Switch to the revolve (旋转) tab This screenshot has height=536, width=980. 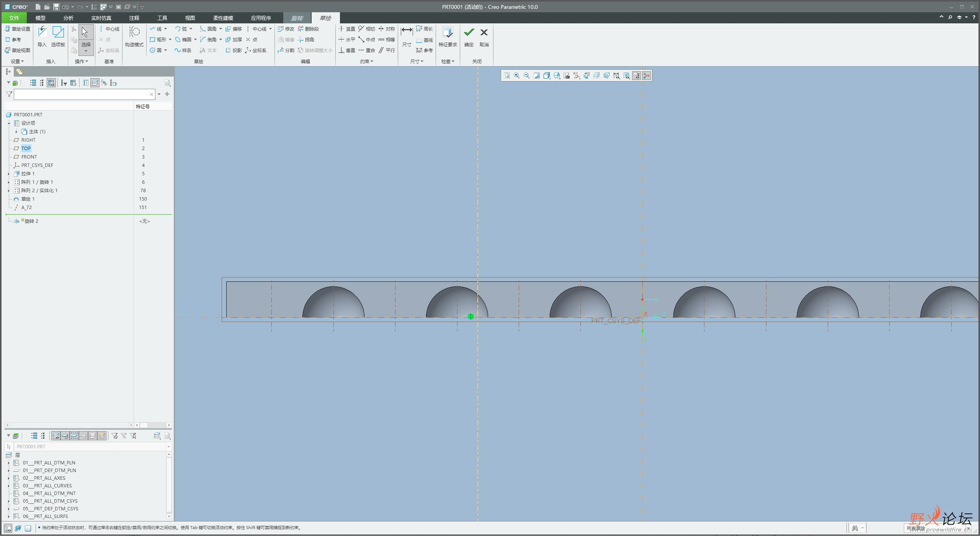[x=297, y=18]
